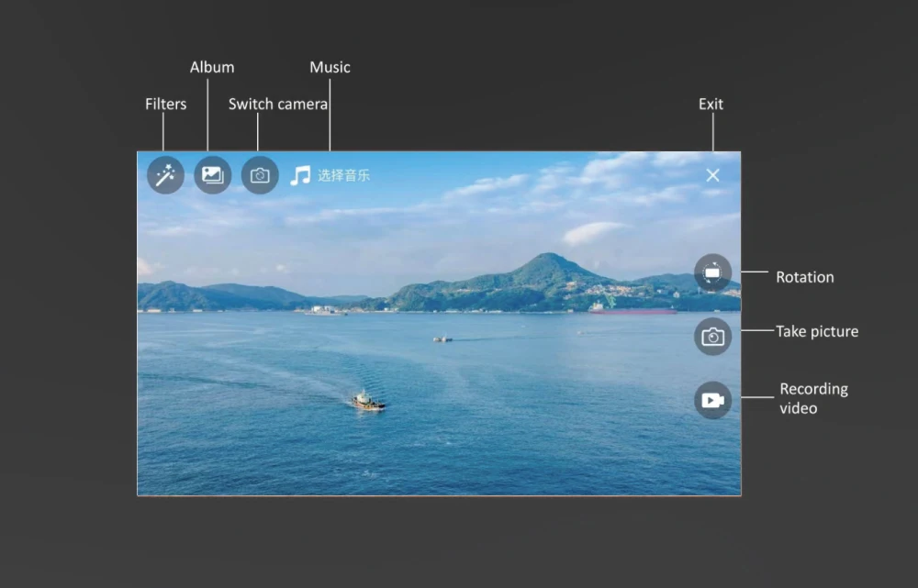Tap the large tugboat in the foreground water
The image size is (918, 588).
tap(368, 401)
